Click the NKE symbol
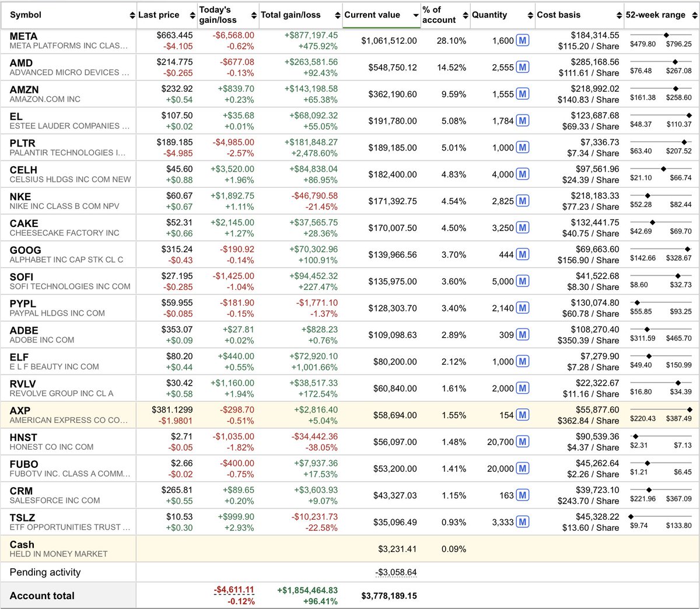The width and height of the screenshot is (700, 609). pos(20,197)
